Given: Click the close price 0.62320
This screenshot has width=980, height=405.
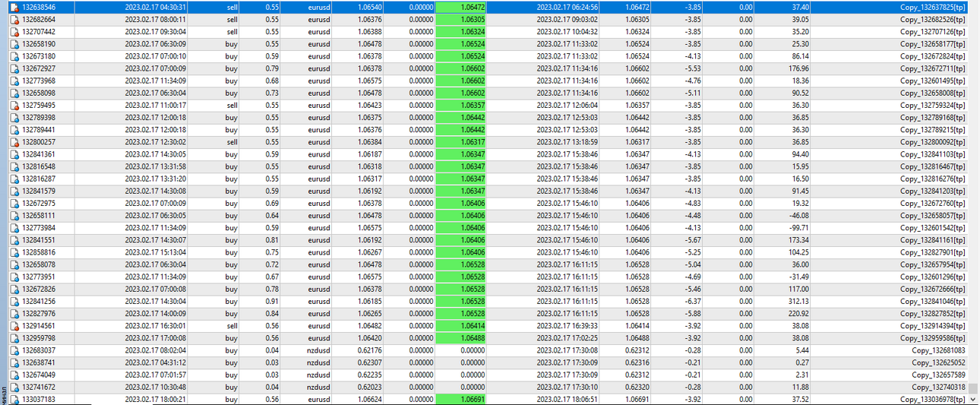Looking at the screenshot, I should pyautogui.click(x=637, y=387).
